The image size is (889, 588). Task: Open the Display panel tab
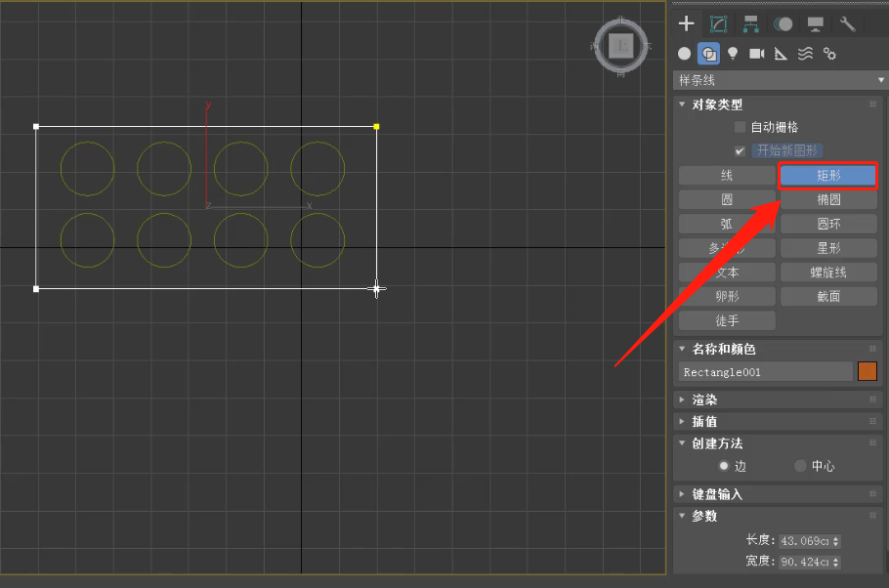click(815, 24)
